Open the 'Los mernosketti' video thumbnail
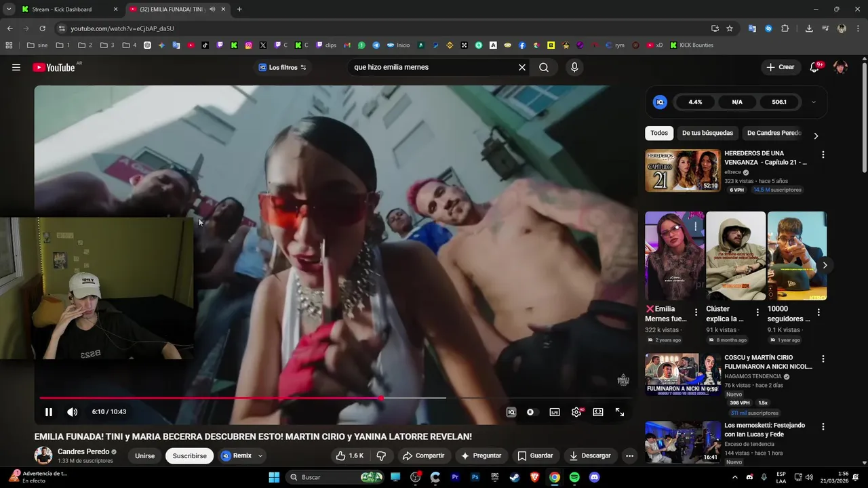868x488 pixels. [683, 443]
